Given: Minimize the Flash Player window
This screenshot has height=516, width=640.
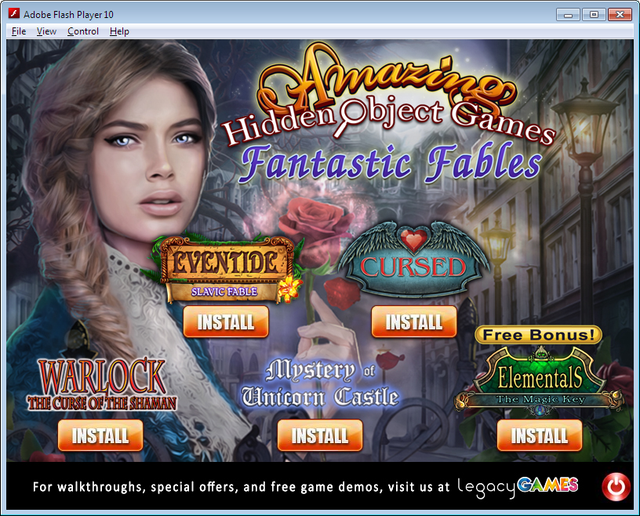Looking at the screenshot, I should tap(568, 15).
